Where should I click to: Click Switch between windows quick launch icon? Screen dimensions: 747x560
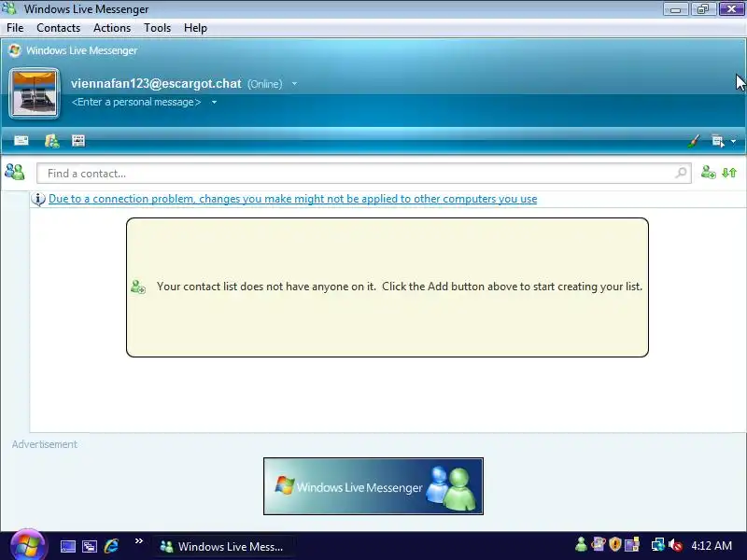click(90, 546)
